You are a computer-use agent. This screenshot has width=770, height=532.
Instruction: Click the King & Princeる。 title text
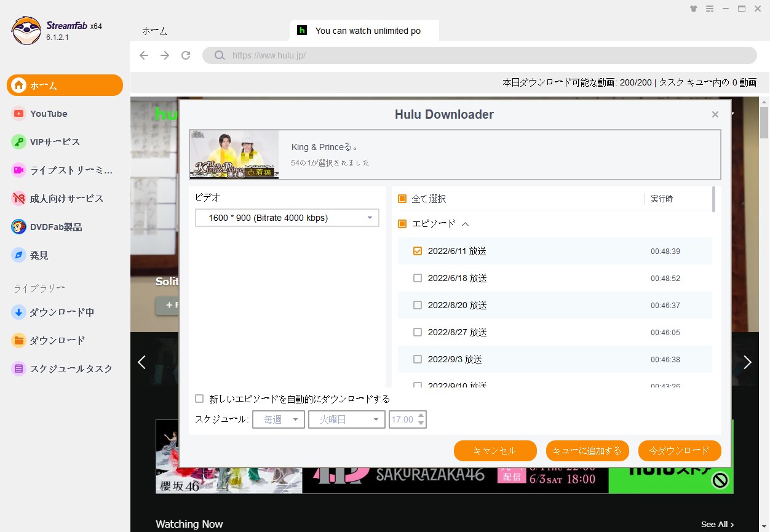(325, 148)
